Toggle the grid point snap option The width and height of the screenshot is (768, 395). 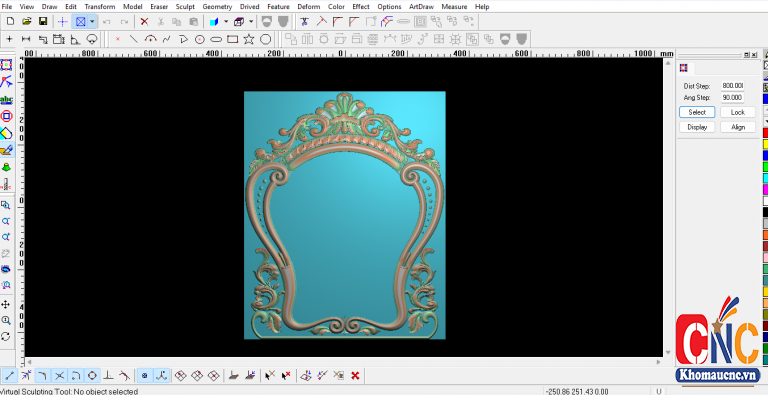(144, 376)
